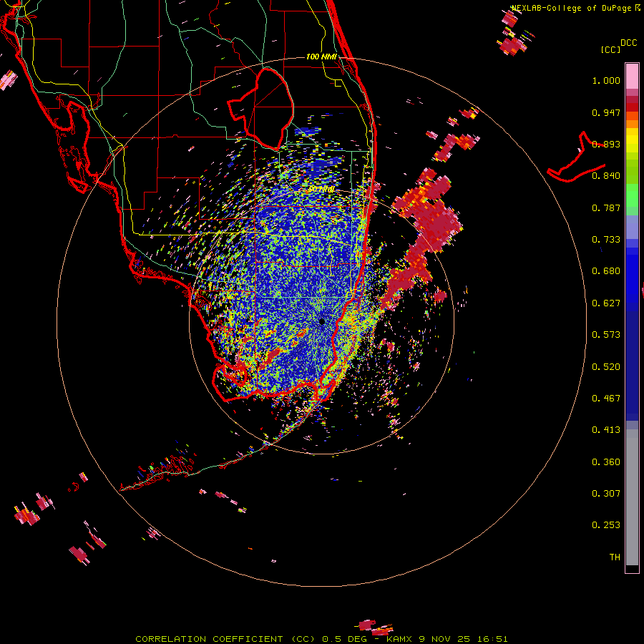Pick the pink segment atop the color bar

[632, 77]
